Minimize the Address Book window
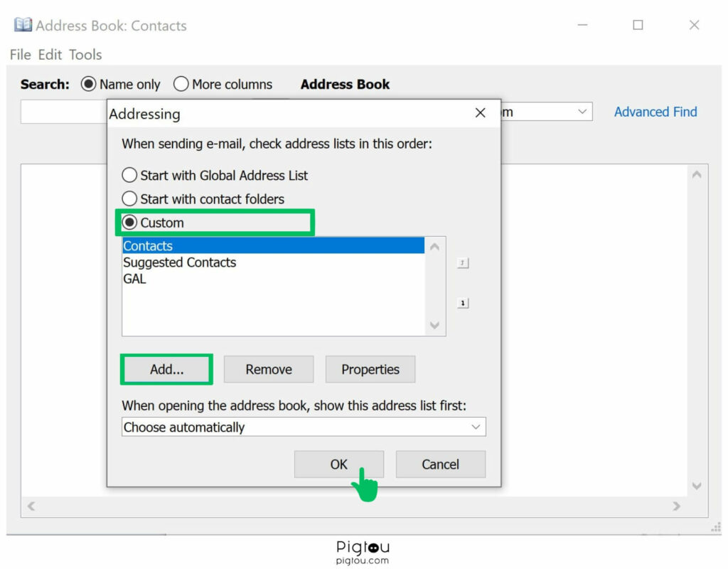The image size is (728, 569). pyautogui.click(x=583, y=25)
